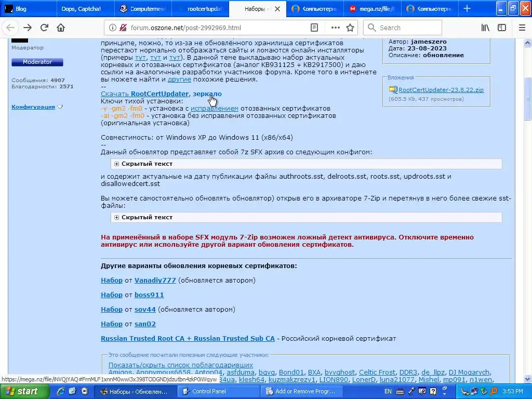Click Наборы - Обновлен... taskbar button
The image size is (532, 399).
[x=135, y=392]
